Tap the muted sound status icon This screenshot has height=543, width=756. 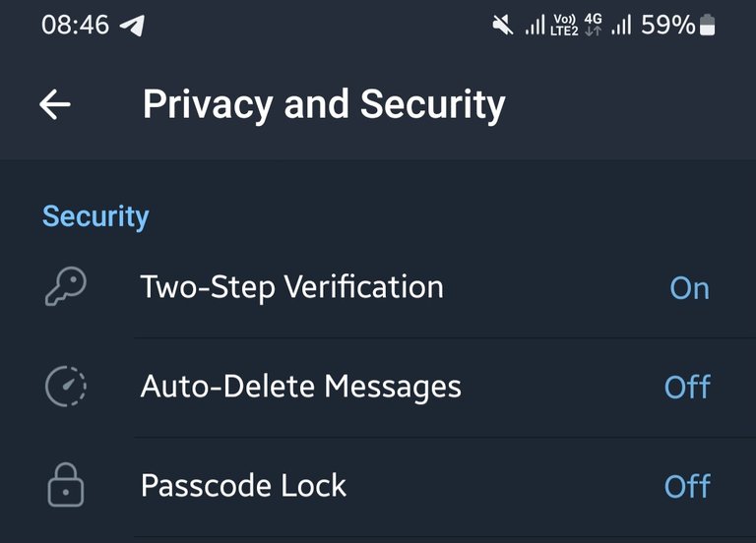tap(503, 25)
